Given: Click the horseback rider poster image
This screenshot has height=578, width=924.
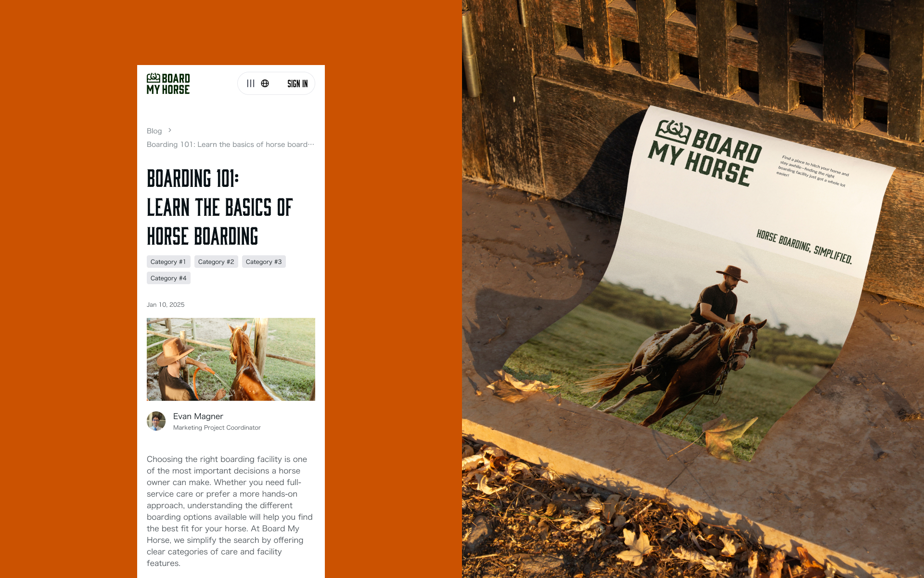Looking at the screenshot, I should tap(688, 356).
